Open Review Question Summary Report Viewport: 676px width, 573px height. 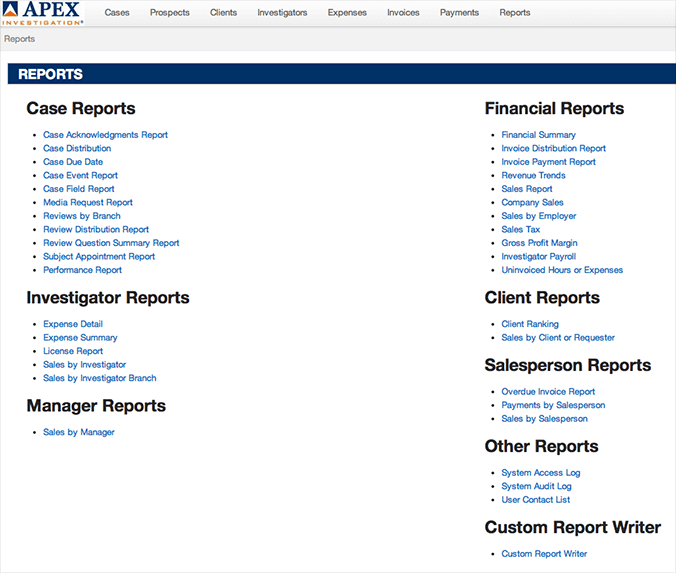111,243
